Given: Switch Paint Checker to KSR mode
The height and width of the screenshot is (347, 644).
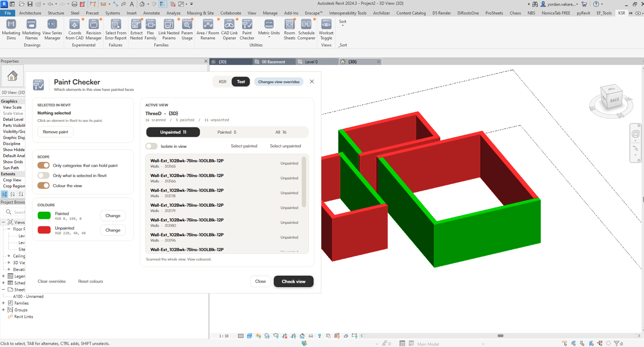Looking at the screenshot, I should pyautogui.click(x=223, y=81).
